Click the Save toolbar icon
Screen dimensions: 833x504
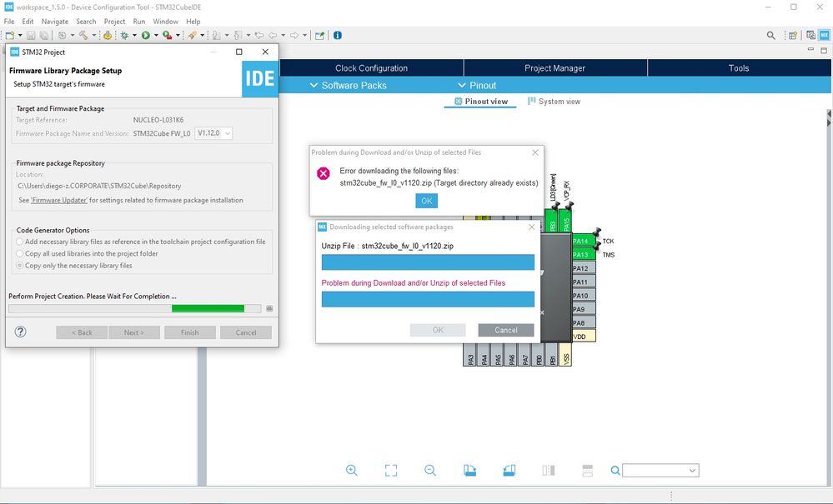click(31, 36)
